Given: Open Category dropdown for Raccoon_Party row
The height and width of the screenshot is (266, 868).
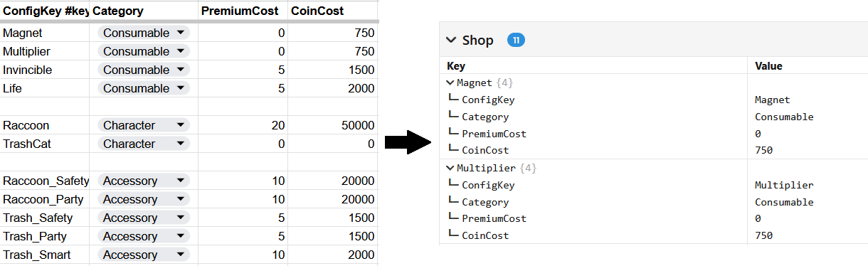Looking at the screenshot, I should 143,199.
